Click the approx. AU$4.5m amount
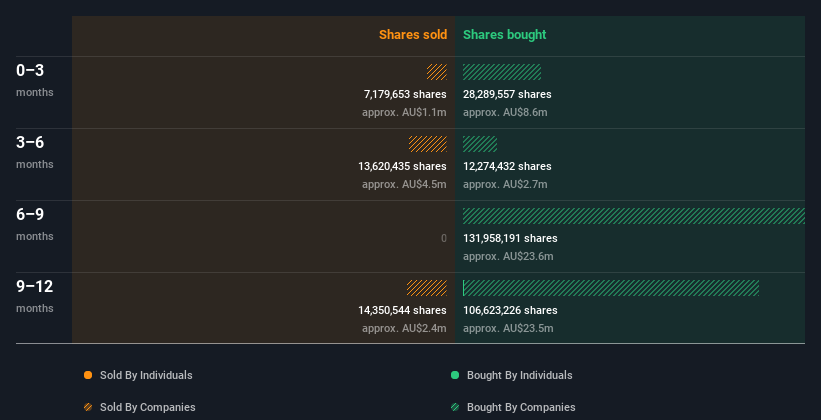Screen dimensions: 821x420 pos(404,184)
